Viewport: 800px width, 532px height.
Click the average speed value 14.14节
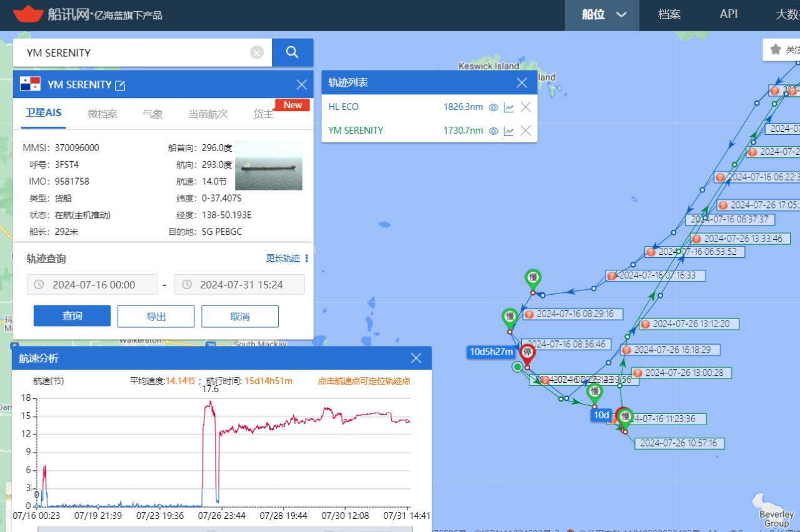pos(181,381)
